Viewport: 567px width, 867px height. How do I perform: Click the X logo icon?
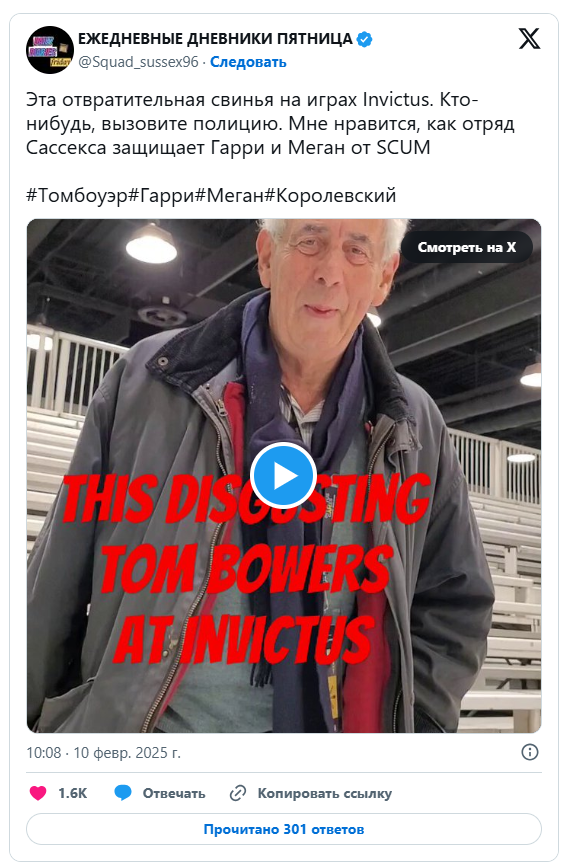click(529, 39)
